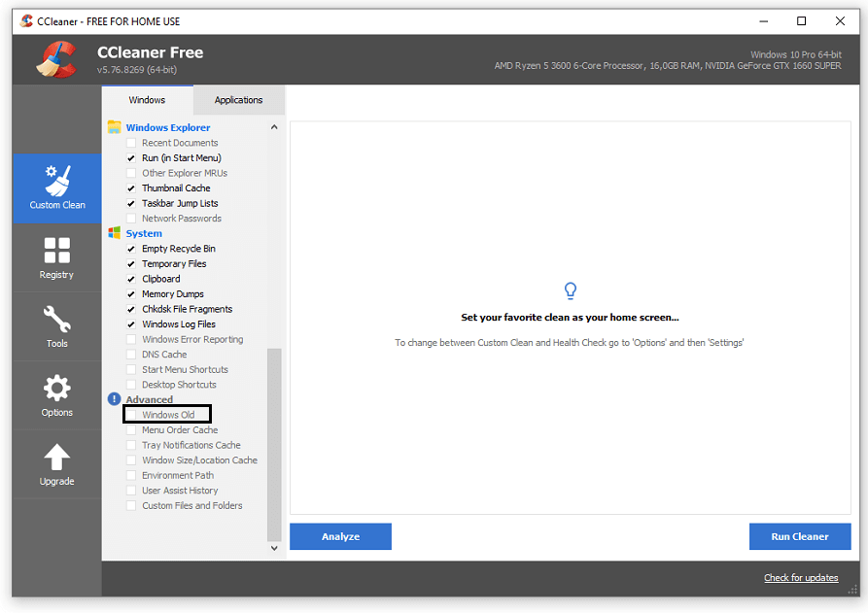The image size is (868, 613).
Task: Open the Options gear icon
Action: tap(57, 389)
